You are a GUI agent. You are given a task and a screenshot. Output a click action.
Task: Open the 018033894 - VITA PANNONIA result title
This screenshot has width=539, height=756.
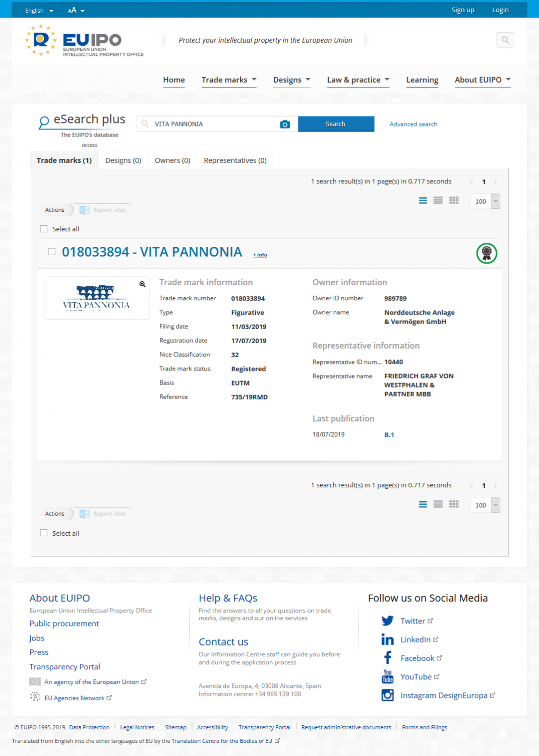[152, 252]
